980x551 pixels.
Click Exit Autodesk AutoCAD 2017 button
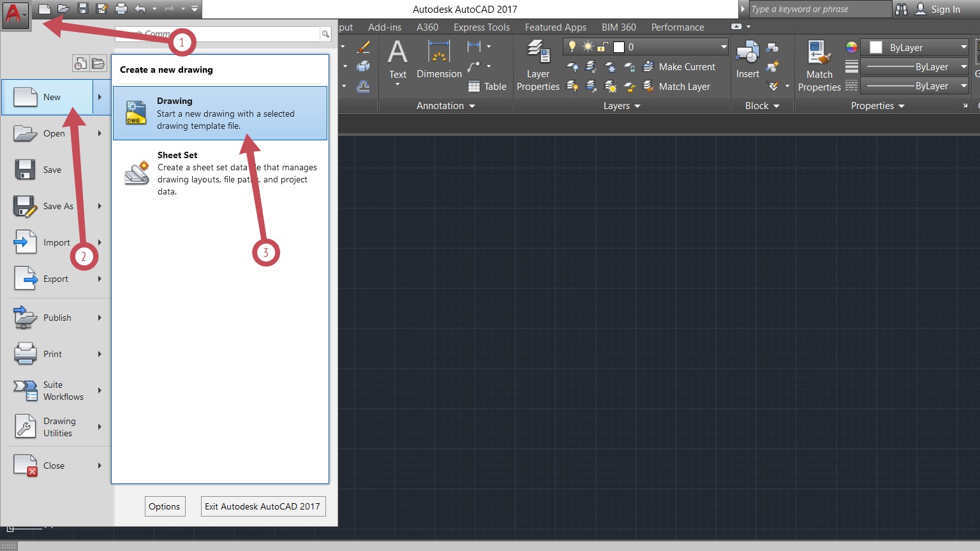click(x=263, y=506)
